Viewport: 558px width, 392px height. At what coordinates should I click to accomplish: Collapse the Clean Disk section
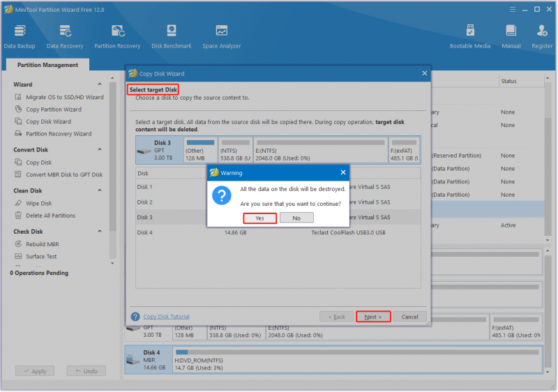point(100,190)
